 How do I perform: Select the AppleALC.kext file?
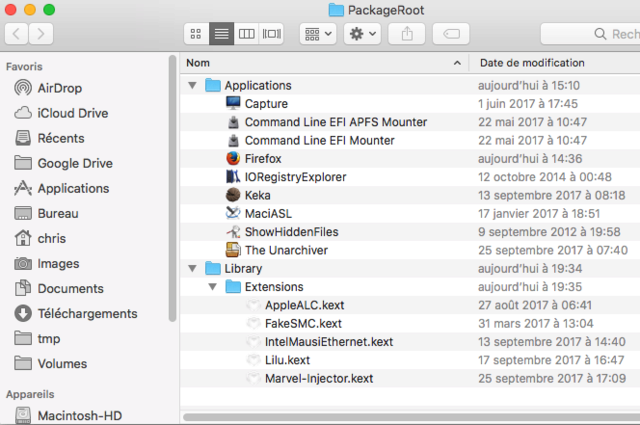pyautogui.click(x=410, y=305)
